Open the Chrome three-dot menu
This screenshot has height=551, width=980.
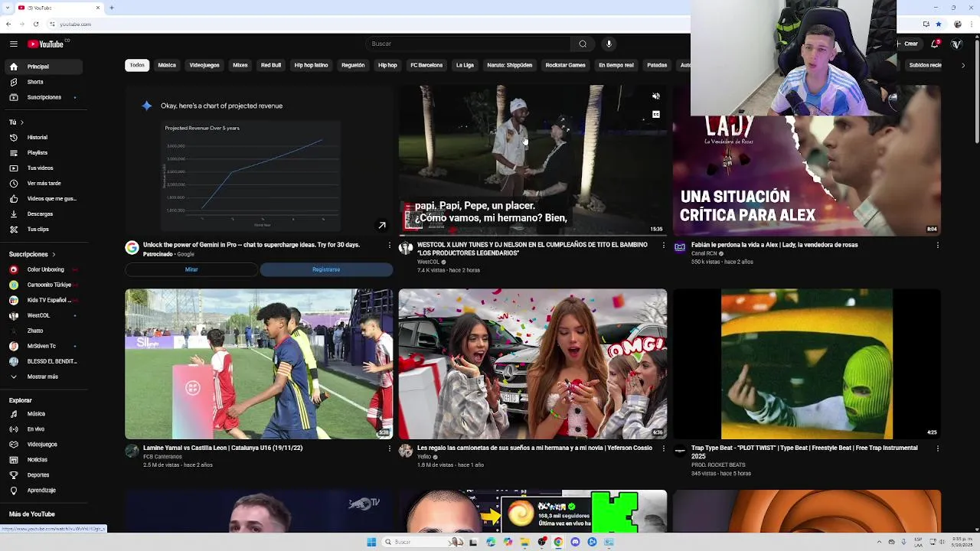point(970,24)
